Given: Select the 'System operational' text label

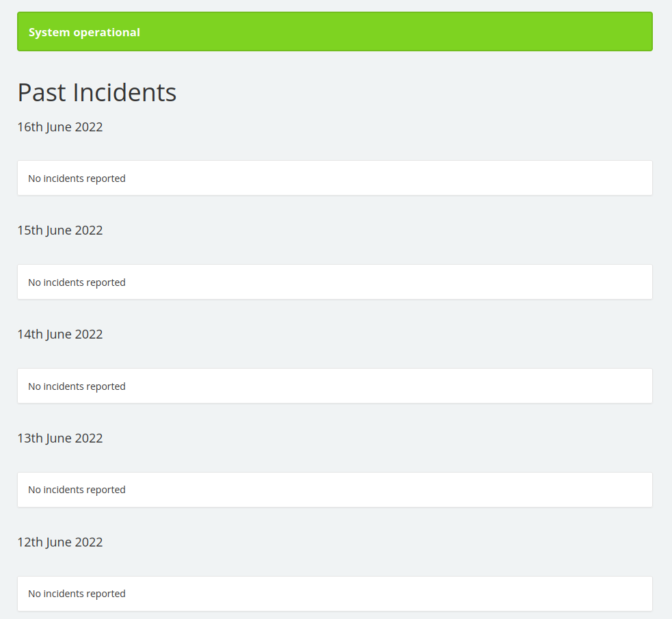Looking at the screenshot, I should tap(85, 33).
